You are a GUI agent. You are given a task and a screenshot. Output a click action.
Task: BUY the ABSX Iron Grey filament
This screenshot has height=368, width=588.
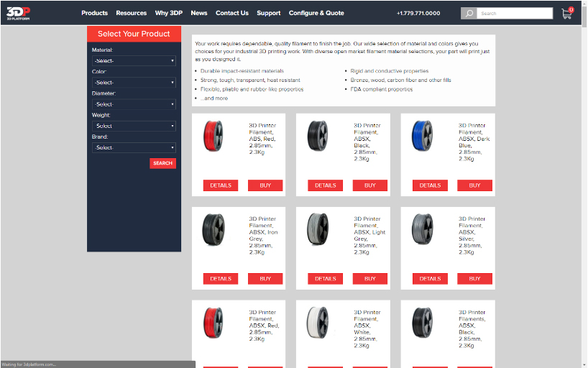(265, 279)
